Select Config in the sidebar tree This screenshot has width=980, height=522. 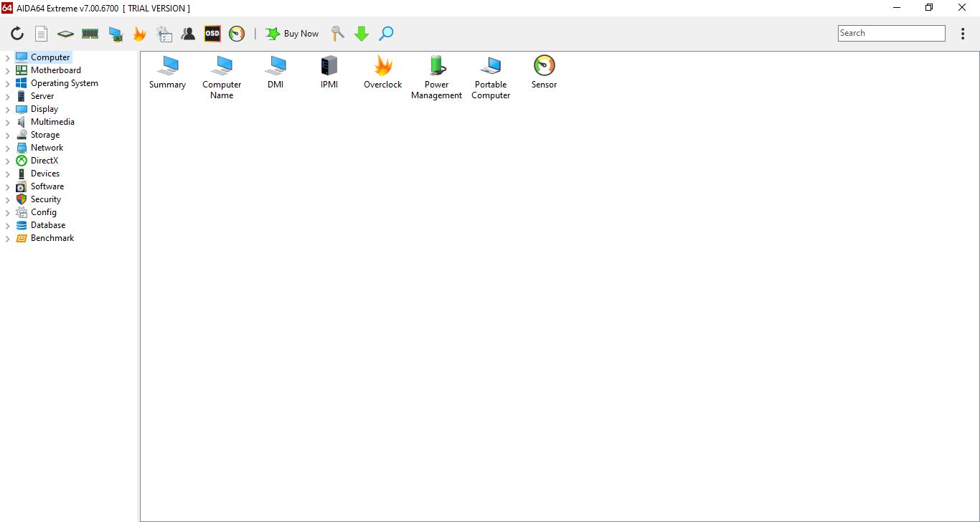(37, 212)
